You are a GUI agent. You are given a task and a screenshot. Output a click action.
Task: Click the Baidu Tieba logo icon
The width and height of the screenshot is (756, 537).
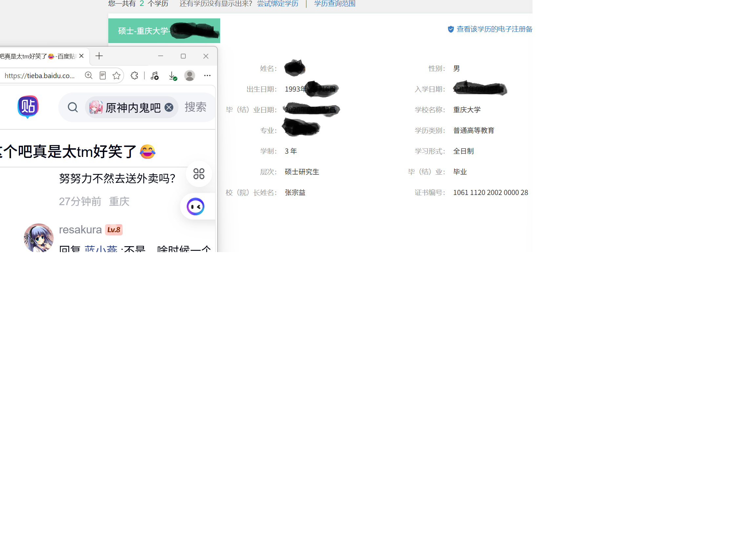pyautogui.click(x=28, y=107)
